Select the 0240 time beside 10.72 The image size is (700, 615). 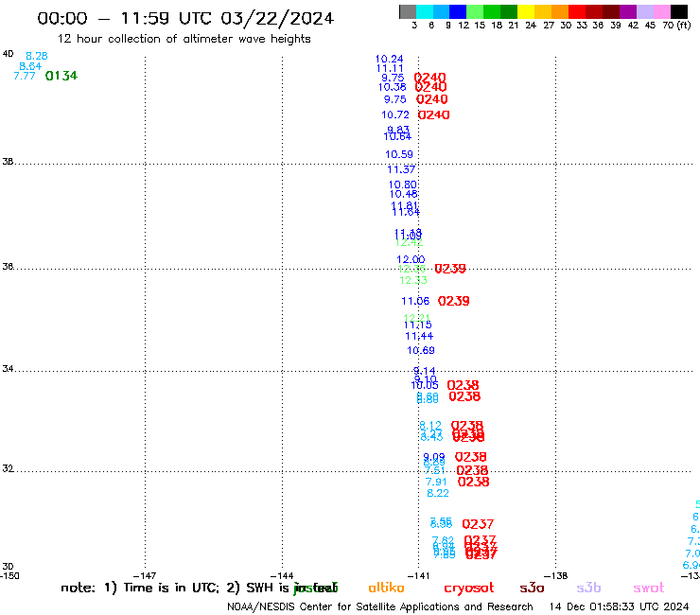point(433,115)
